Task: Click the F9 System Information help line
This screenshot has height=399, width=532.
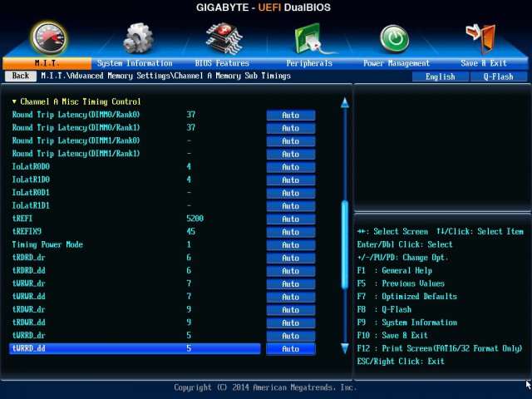Action: [x=407, y=323]
